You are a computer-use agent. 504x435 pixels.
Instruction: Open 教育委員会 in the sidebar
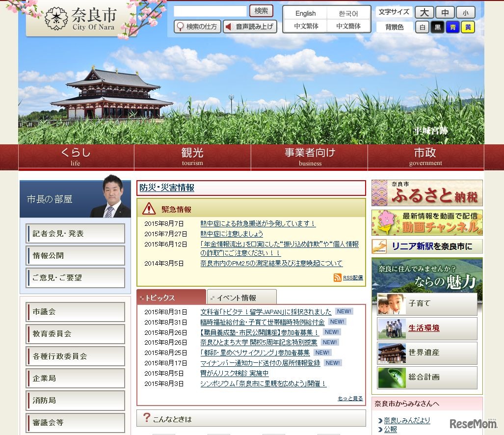coord(75,334)
